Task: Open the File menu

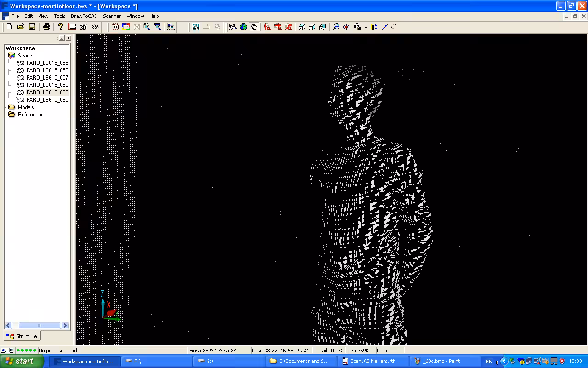Action: (x=15, y=16)
